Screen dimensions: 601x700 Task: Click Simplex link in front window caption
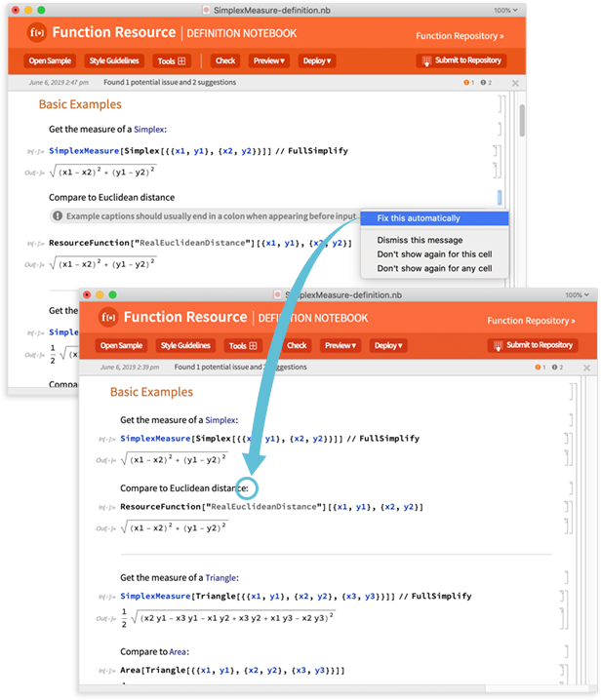(x=220, y=420)
